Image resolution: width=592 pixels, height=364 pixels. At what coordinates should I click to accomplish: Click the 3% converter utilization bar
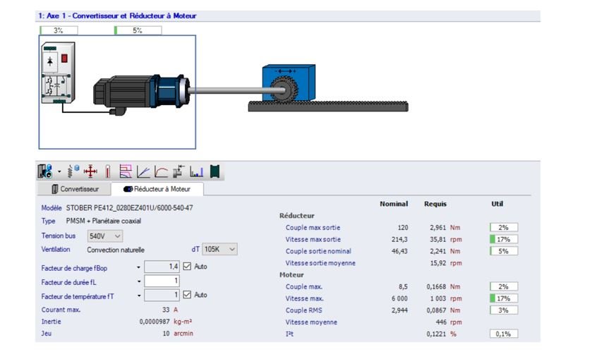(59, 30)
